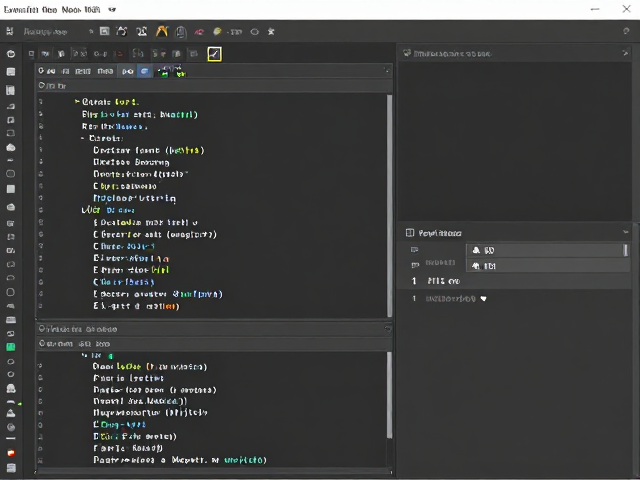Click the orange arch-shaped icon in top toolbar
The height and width of the screenshot is (480, 640).
coord(162,31)
